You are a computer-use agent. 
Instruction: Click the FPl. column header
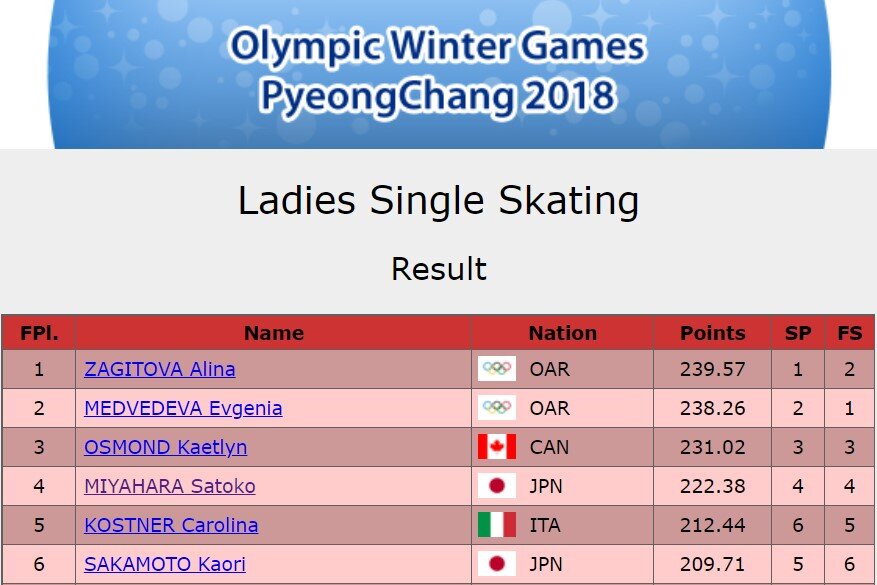[x=39, y=333]
